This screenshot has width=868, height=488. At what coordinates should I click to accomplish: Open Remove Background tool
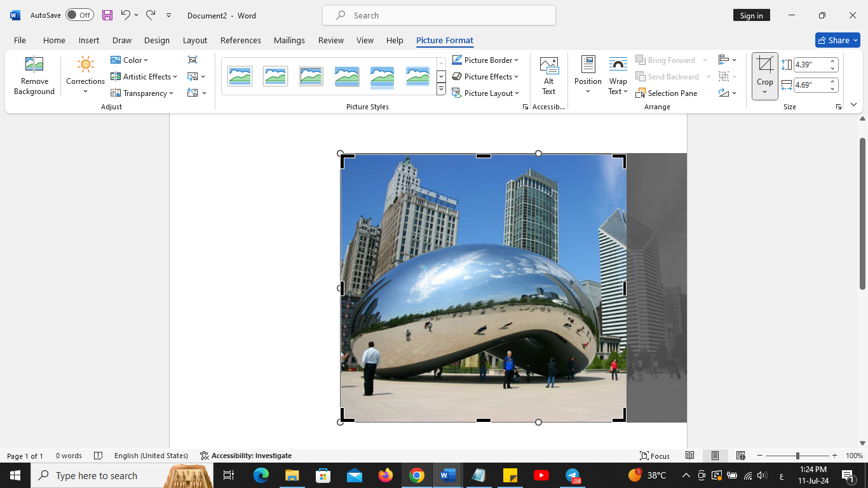tap(34, 76)
